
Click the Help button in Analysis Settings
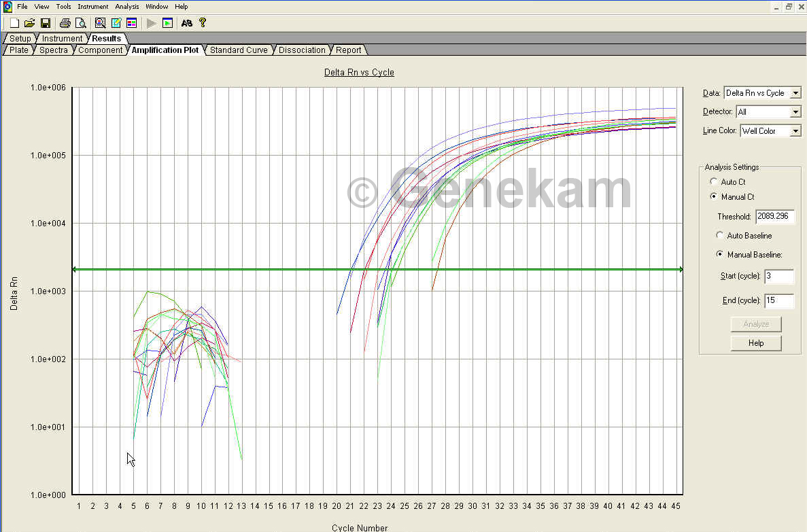point(756,343)
